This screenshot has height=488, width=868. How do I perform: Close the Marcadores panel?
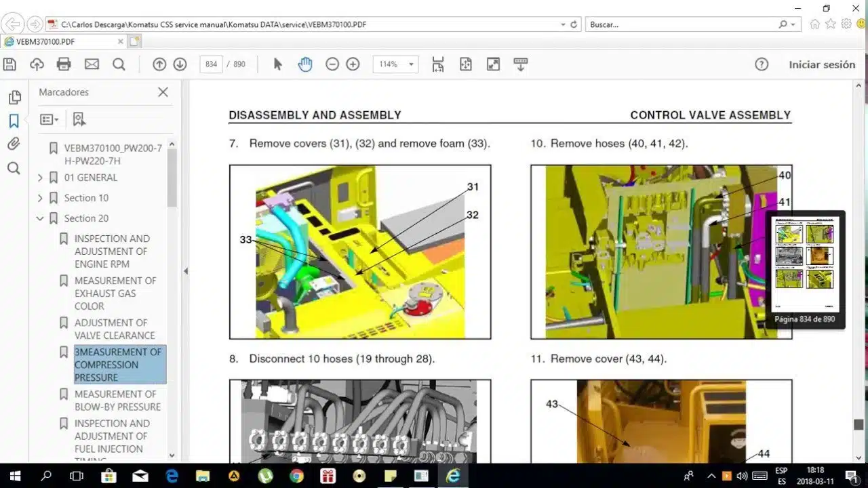coord(163,92)
